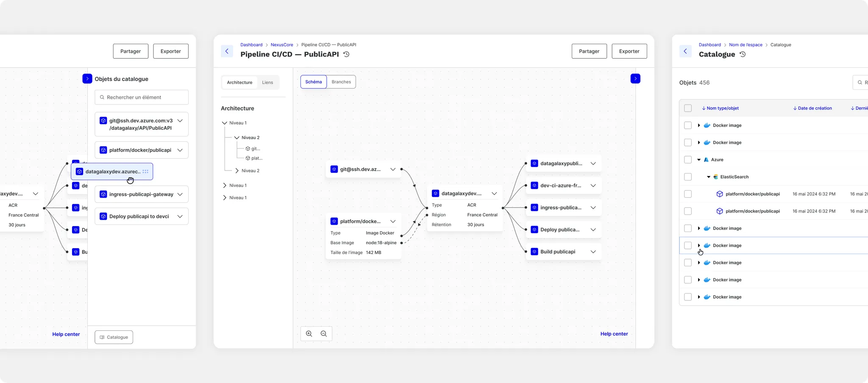Expand Build publicapi node chevron
The image size is (868, 383).
[593, 252]
